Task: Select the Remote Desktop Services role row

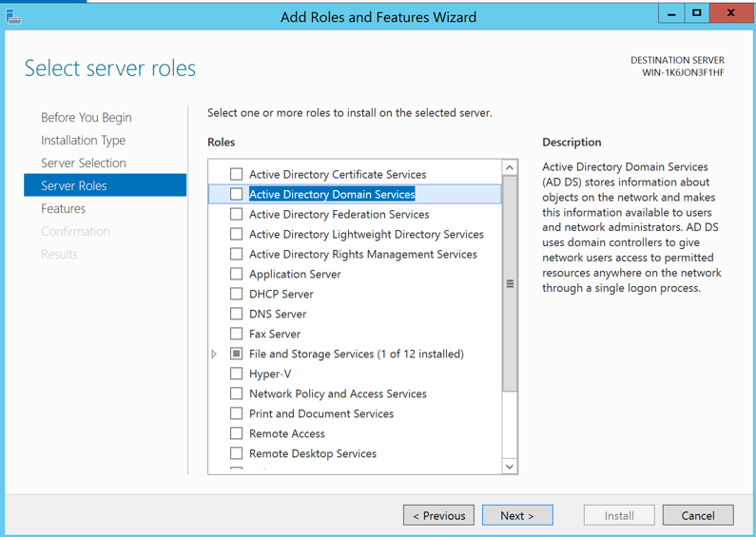Action: pos(312,453)
